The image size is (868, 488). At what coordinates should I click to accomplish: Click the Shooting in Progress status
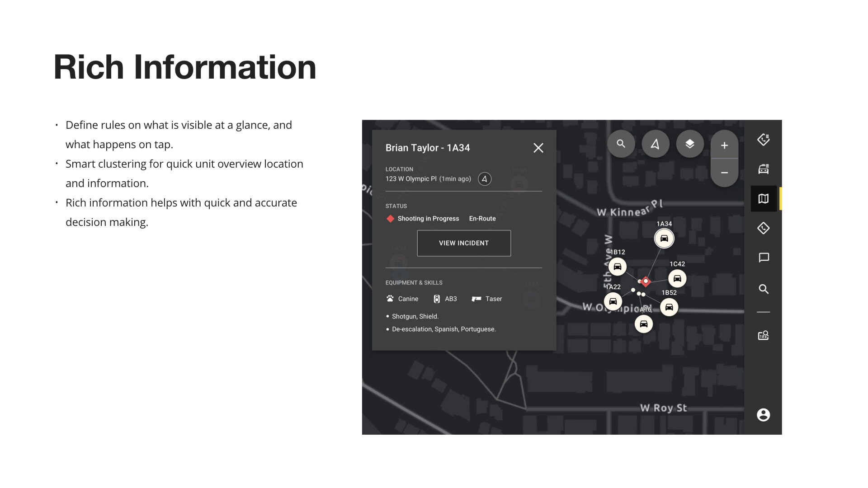[x=423, y=219]
